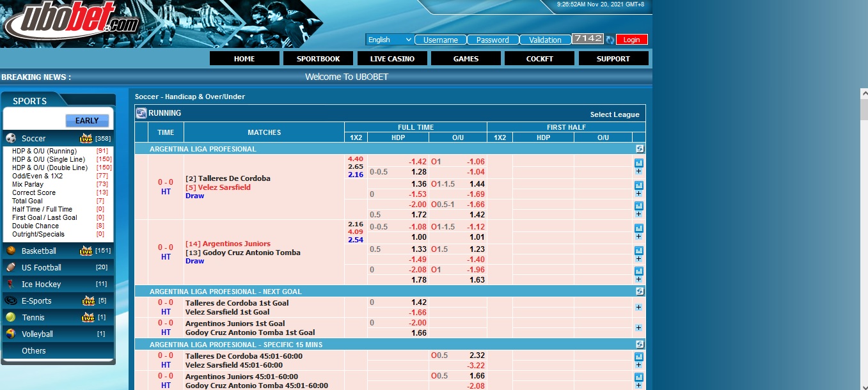Open the Mix Parlay market link
868x390 pixels.
28,184
